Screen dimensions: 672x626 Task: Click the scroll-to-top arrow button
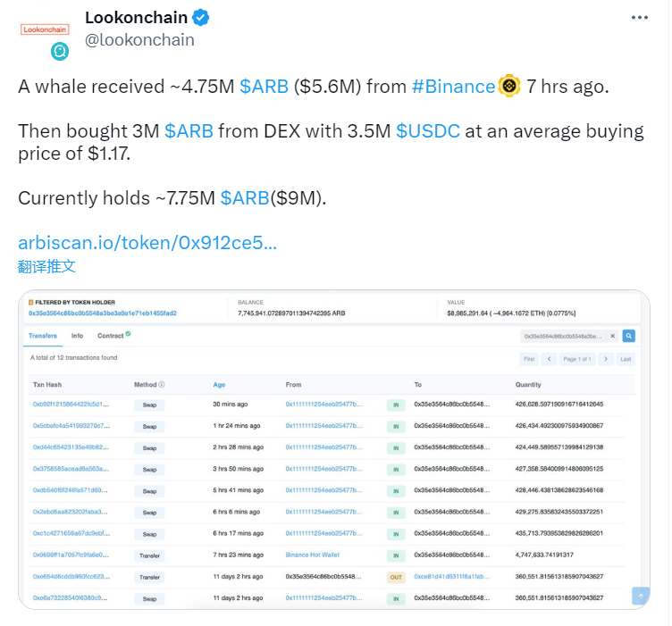[x=641, y=596]
